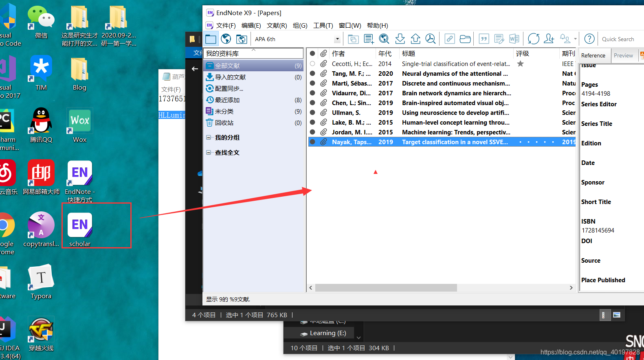Sort references by 年代 column header
The width and height of the screenshot is (644, 360).
pyautogui.click(x=387, y=53)
